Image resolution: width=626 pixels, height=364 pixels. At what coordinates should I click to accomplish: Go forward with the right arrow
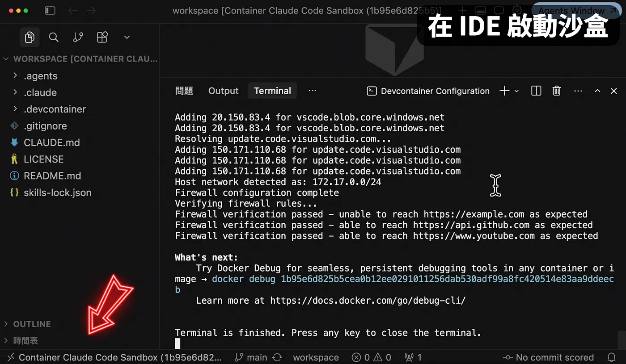pyautogui.click(x=91, y=11)
